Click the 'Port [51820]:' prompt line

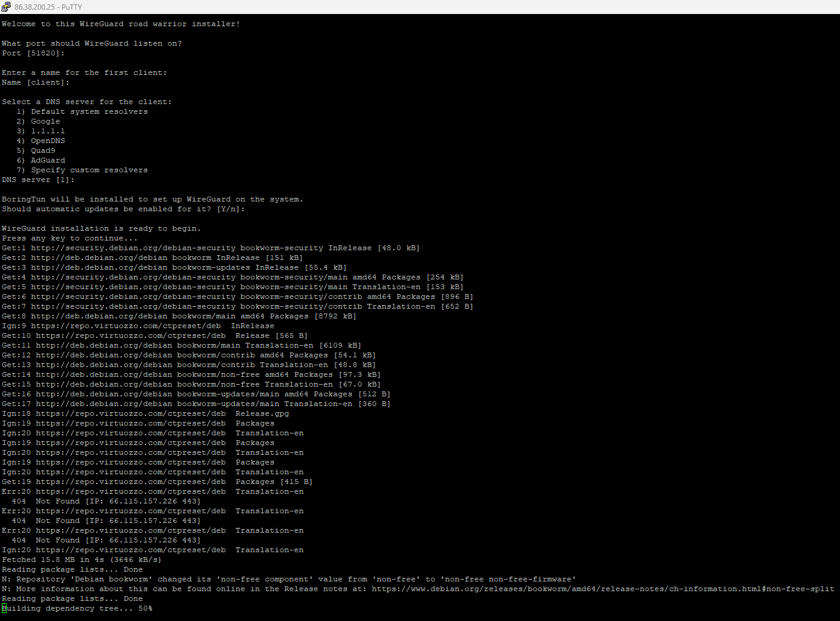(33, 53)
